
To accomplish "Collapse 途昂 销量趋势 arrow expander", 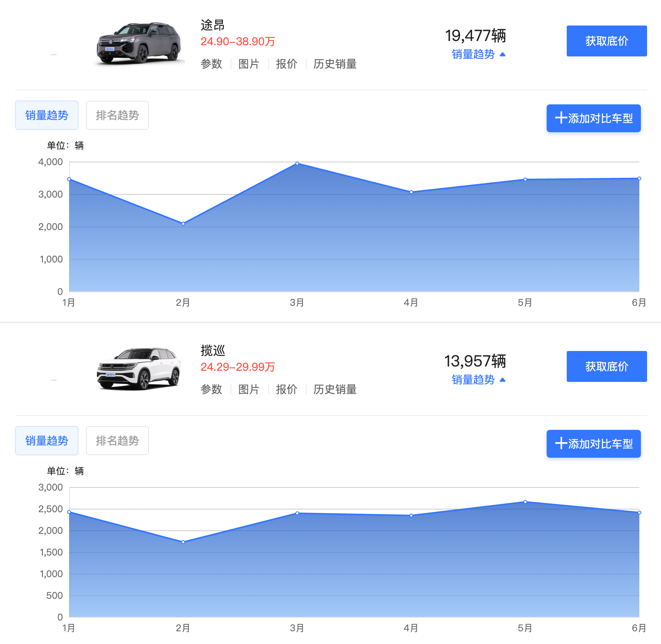I will pyautogui.click(x=478, y=55).
